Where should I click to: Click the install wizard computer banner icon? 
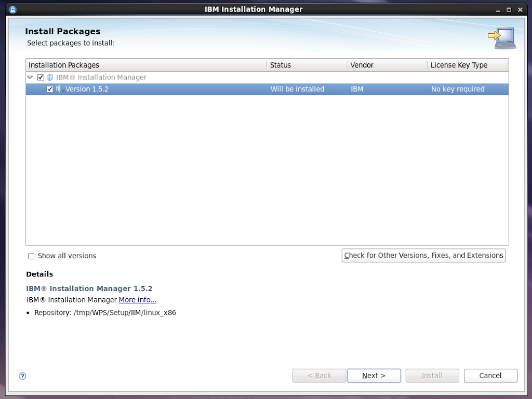[501, 38]
